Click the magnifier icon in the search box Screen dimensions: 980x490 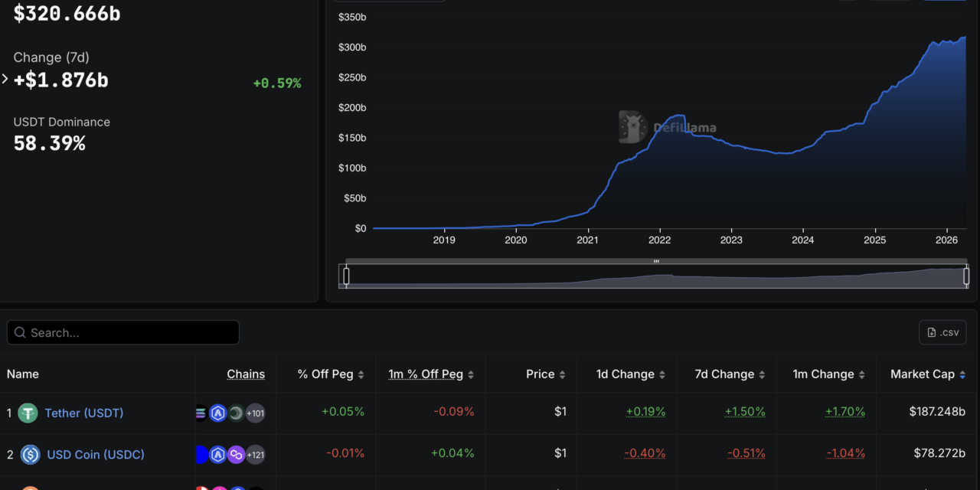[20, 332]
